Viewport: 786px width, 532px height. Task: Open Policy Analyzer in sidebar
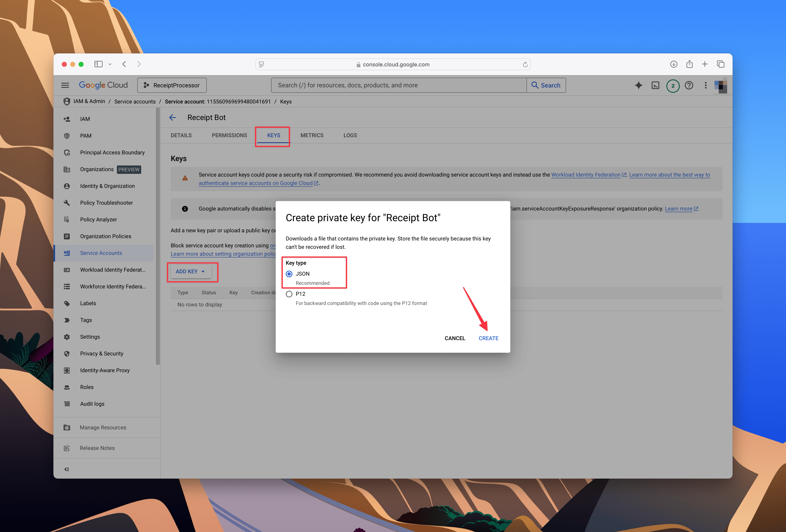[x=103, y=220]
